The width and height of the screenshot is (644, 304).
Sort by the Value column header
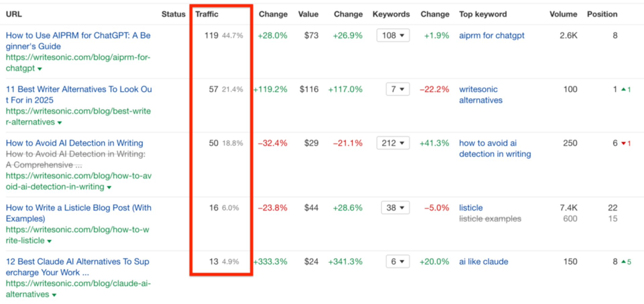(x=308, y=14)
